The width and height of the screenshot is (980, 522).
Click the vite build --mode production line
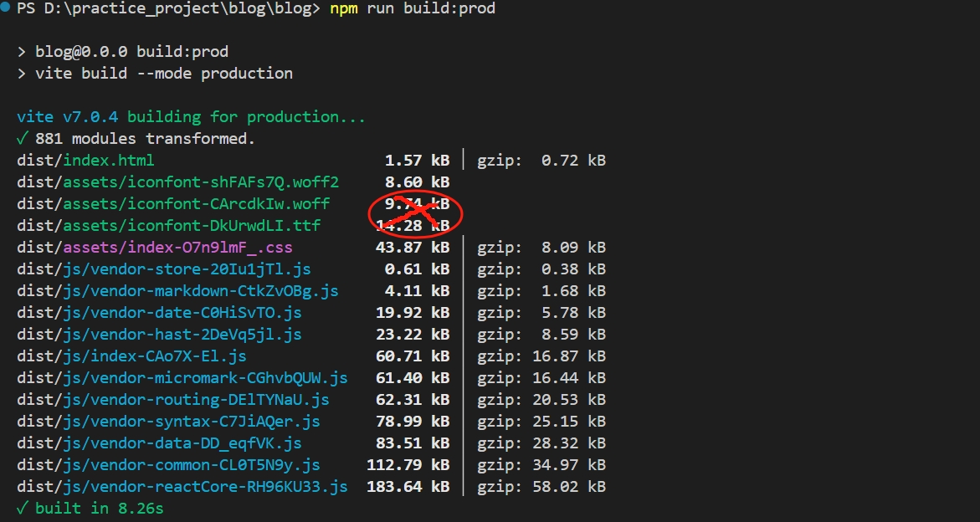164,74
